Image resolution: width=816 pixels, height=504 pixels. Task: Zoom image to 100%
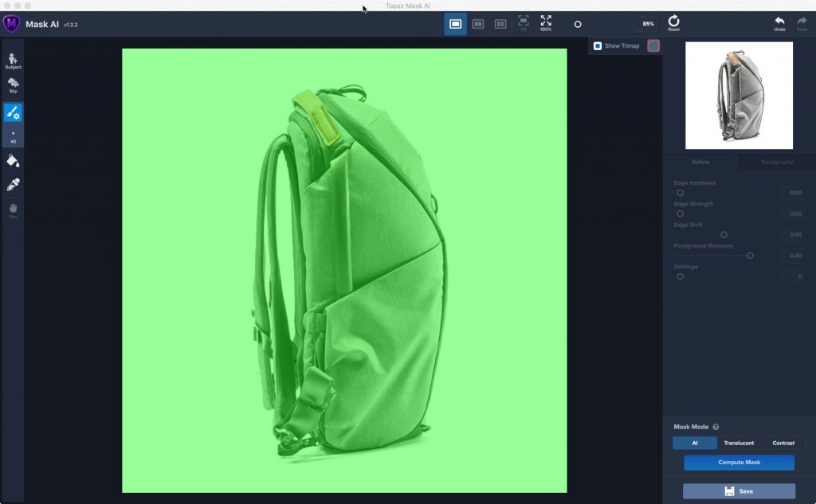[546, 23]
